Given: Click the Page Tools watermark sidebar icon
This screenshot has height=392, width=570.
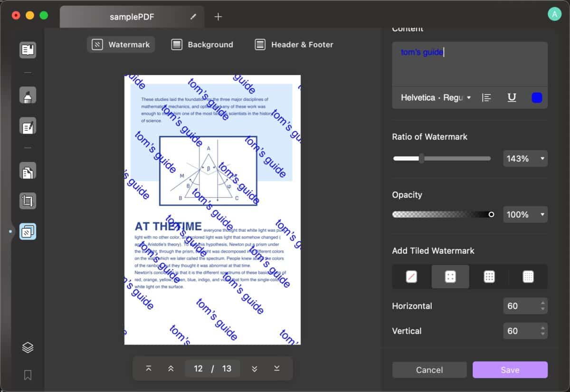Looking at the screenshot, I should 28,231.
